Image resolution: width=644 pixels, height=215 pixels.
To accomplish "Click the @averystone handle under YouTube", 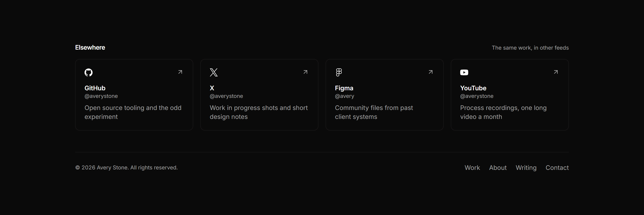I will [x=477, y=96].
